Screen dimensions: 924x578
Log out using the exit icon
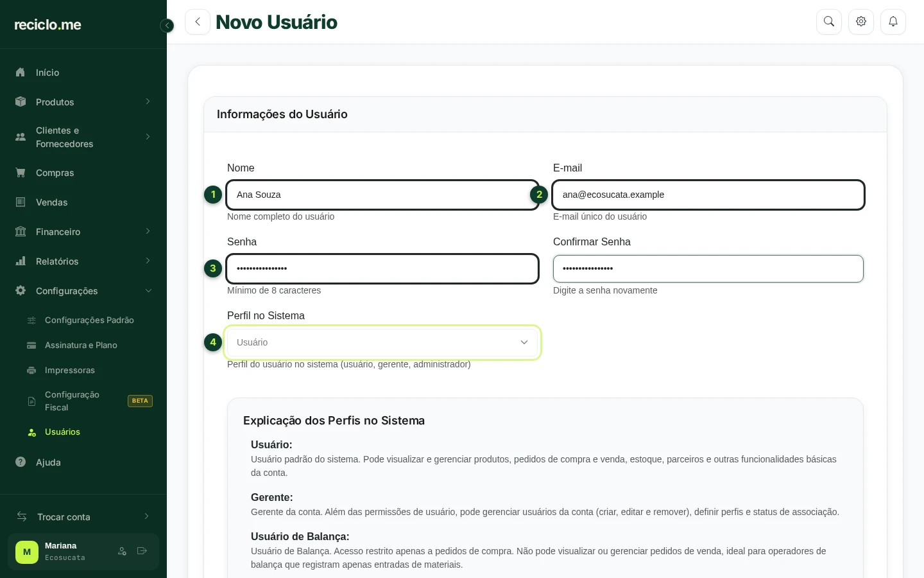pyautogui.click(x=142, y=551)
